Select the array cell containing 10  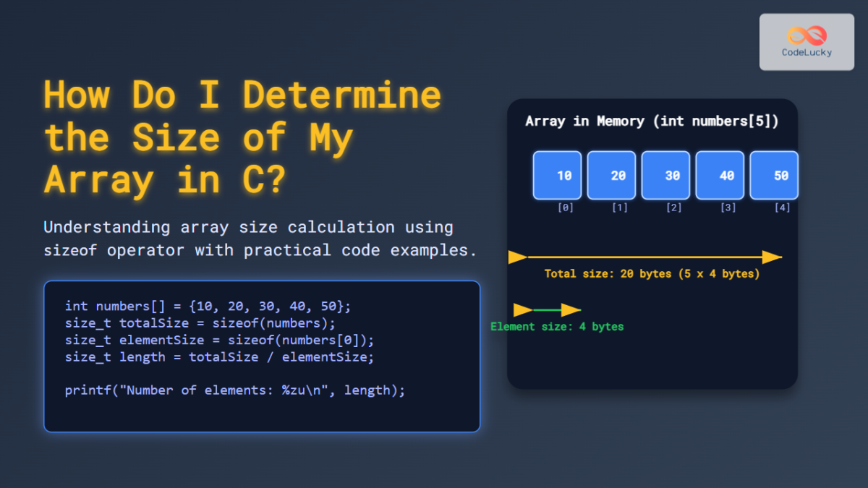(x=557, y=175)
